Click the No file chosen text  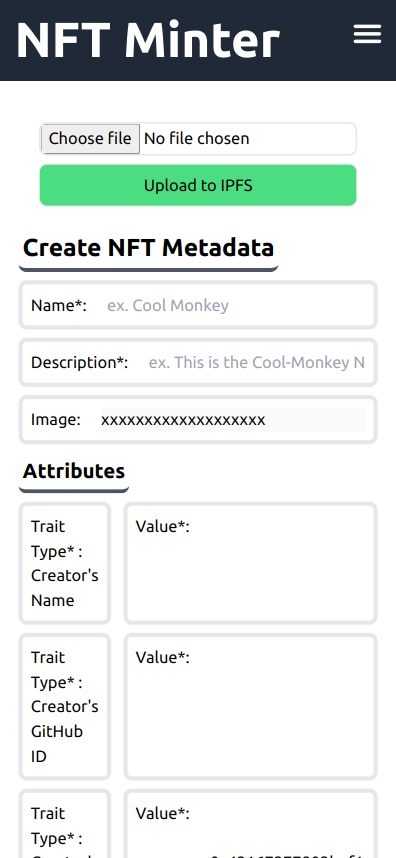click(196, 138)
